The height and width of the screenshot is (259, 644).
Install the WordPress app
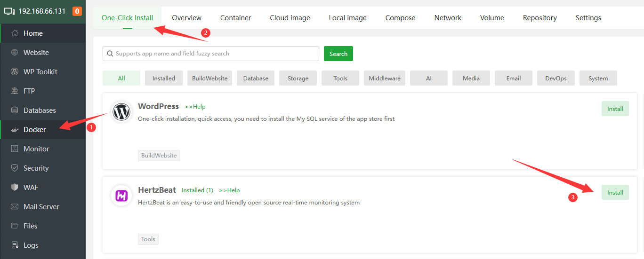tap(615, 109)
